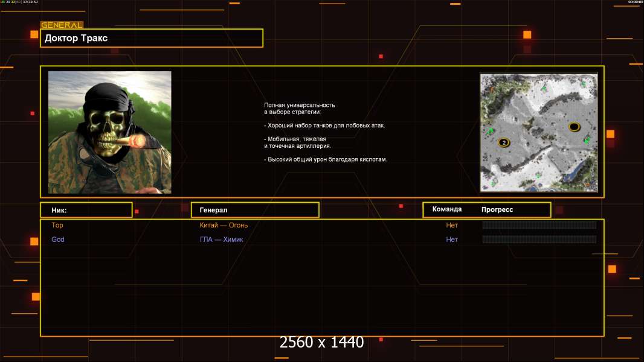644x362 pixels.
Task: Select player Top in the list
Action: [x=57, y=225]
